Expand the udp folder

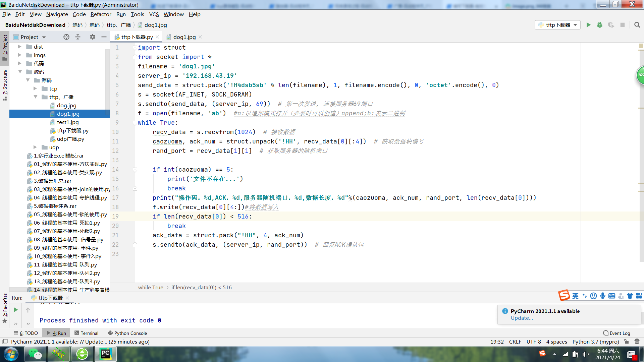pyautogui.click(x=35, y=147)
